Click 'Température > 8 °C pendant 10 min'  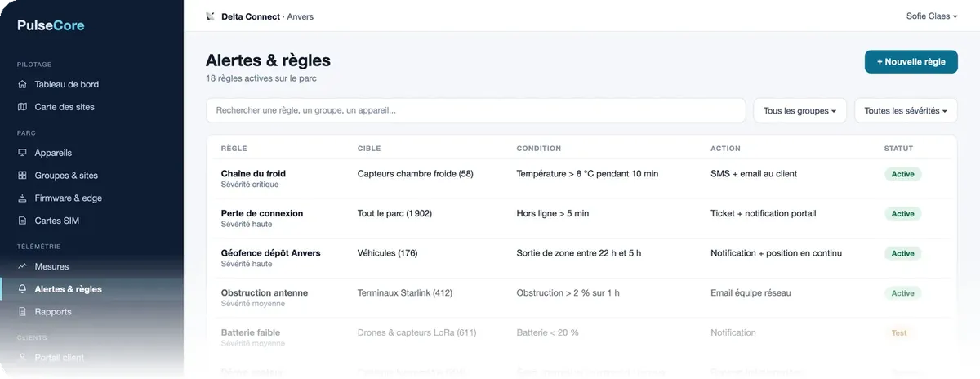tap(588, 173)
